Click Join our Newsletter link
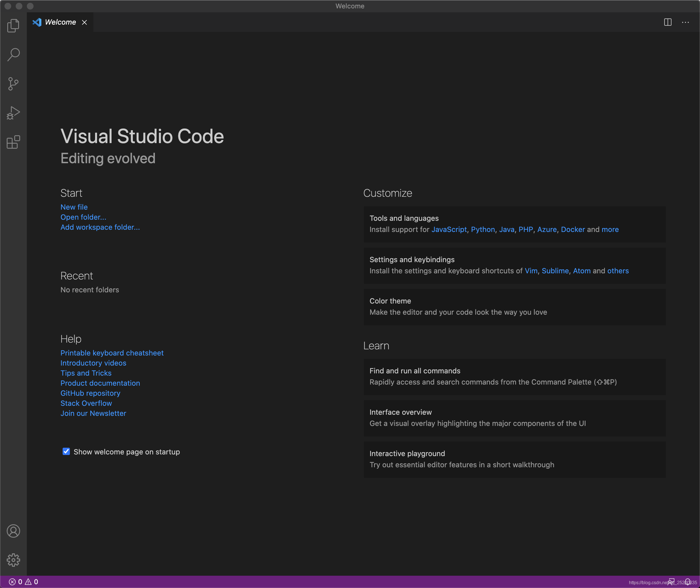This screenshot has height=588, width=700. (x=93, y=413)
